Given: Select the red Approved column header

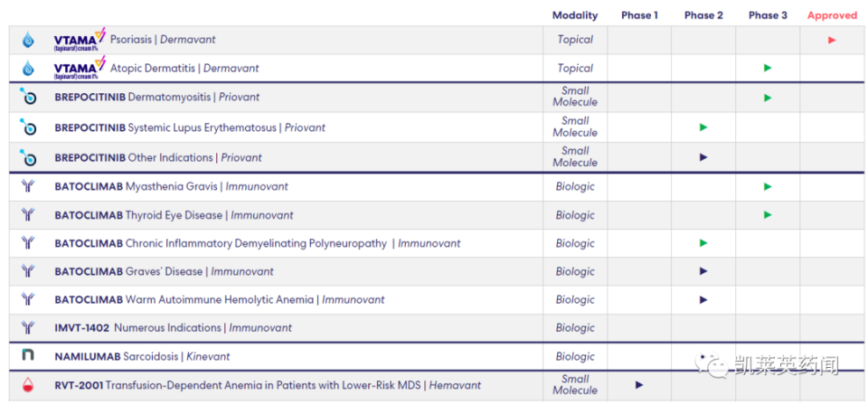Looking at the screenshot, I should 832,15.
